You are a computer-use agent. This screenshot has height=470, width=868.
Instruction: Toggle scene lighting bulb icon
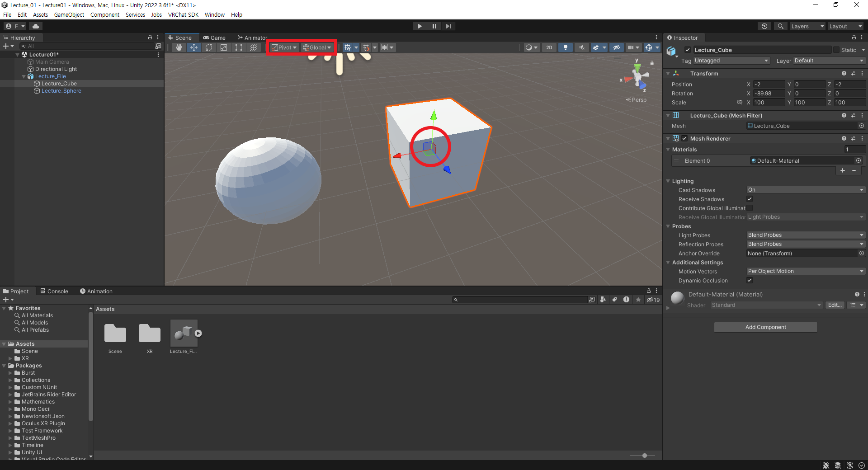(566, 47)
